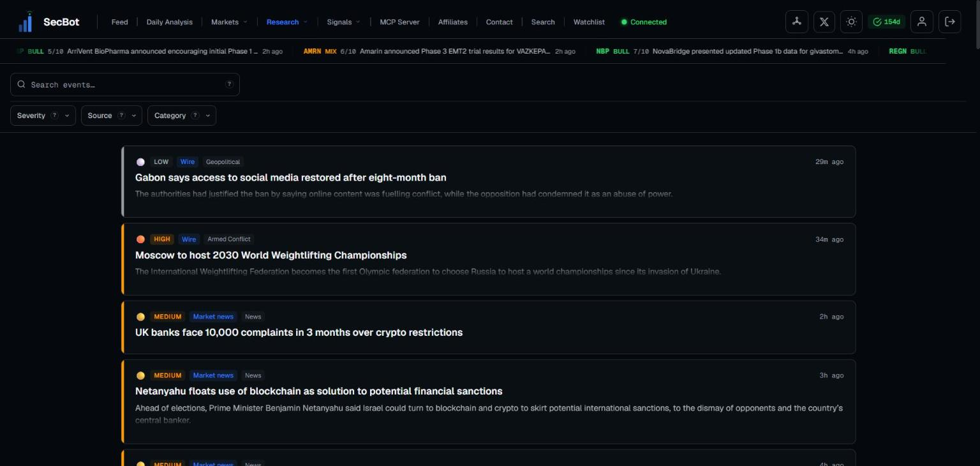Open the Search nav link
The width and height of the screenshot is (980, 466).
point(543,22)
